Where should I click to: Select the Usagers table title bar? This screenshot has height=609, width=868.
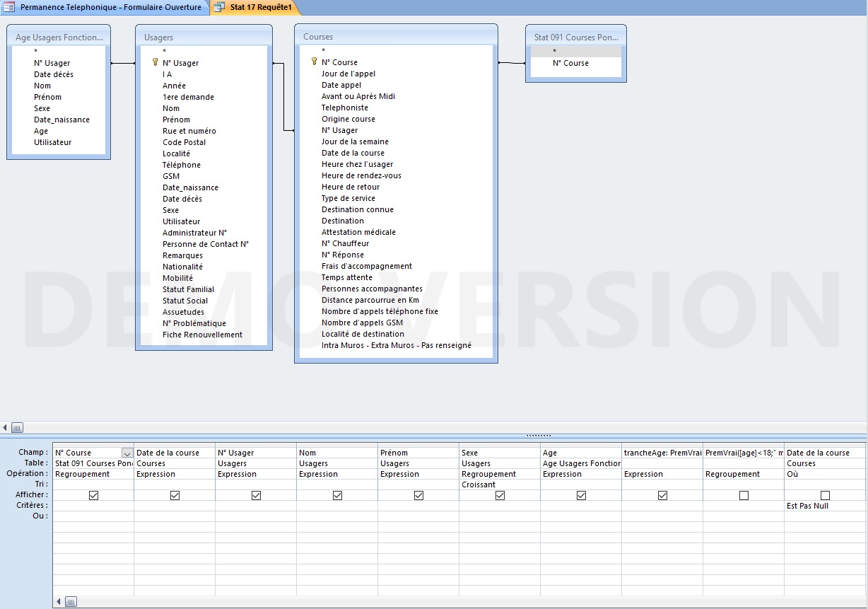pyautogui.click(x=204, y=37)
